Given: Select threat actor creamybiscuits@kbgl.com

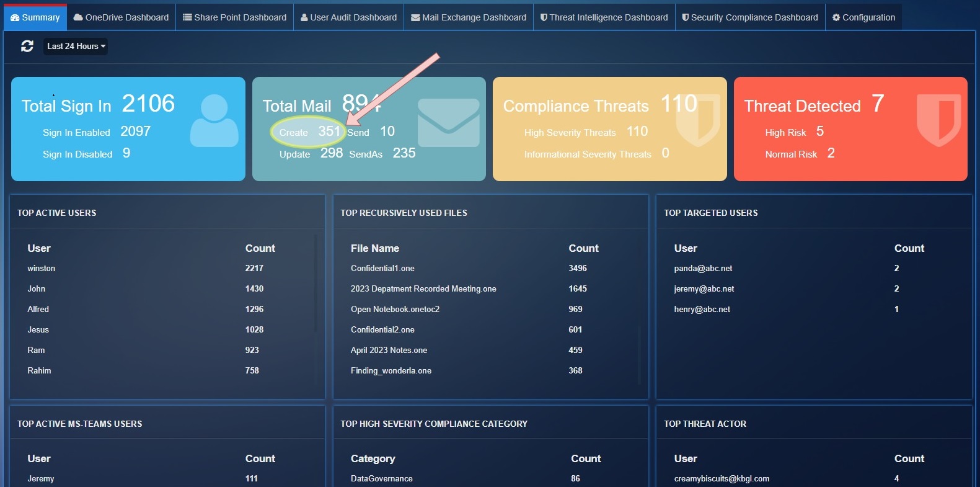Looking at the screenshot, I should (722, 479).
